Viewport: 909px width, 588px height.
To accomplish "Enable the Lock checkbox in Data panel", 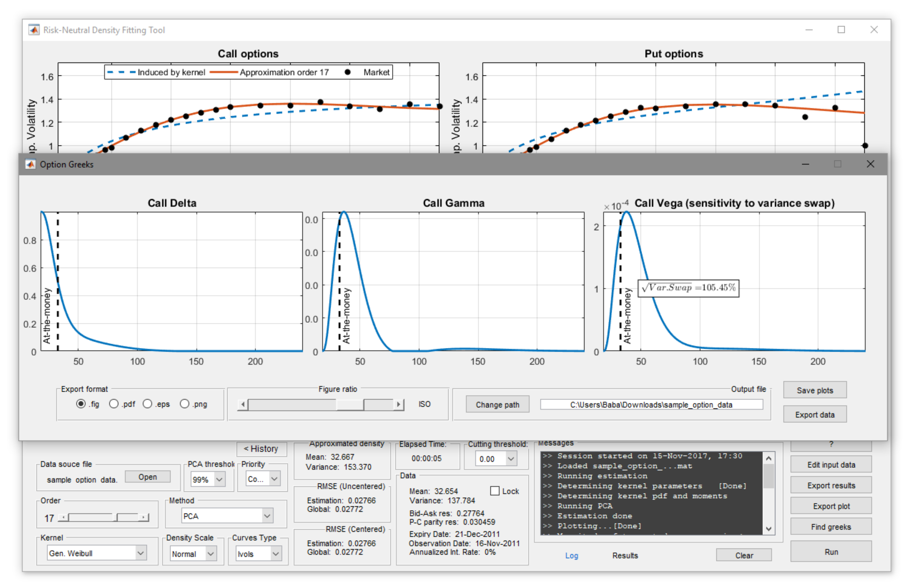I will tap(495, 491).
